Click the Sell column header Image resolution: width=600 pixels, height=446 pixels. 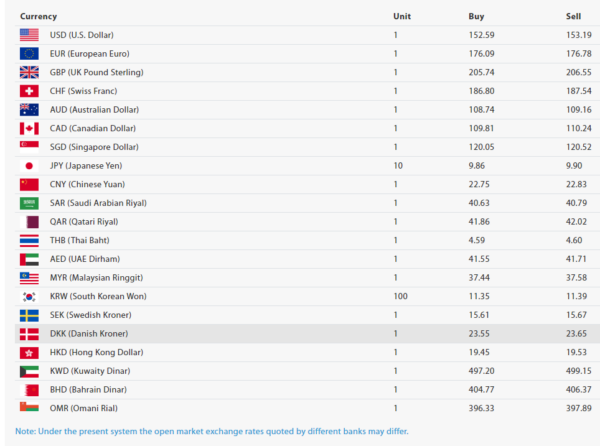coord(573,16)
